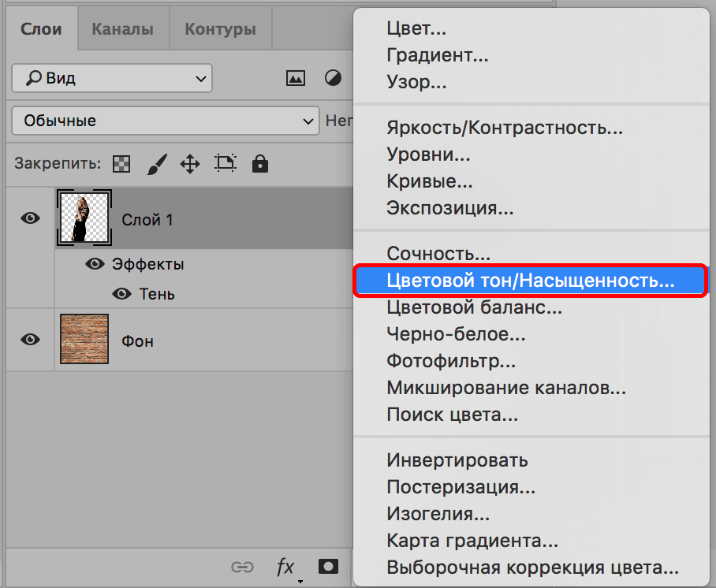Click the adjustment layer filter icon
Viewport: 716px width, 588px height.
click(x=334, y=78)
